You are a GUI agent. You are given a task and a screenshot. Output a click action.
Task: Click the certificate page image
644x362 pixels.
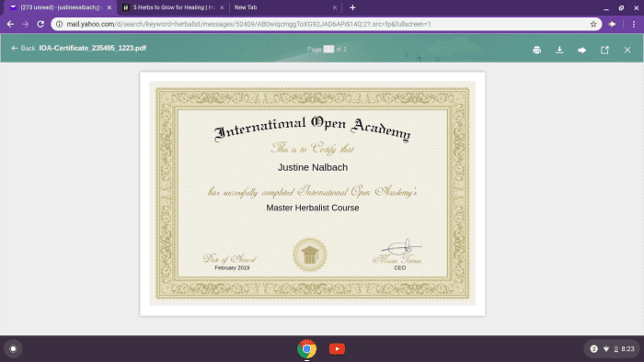[312, 194]
